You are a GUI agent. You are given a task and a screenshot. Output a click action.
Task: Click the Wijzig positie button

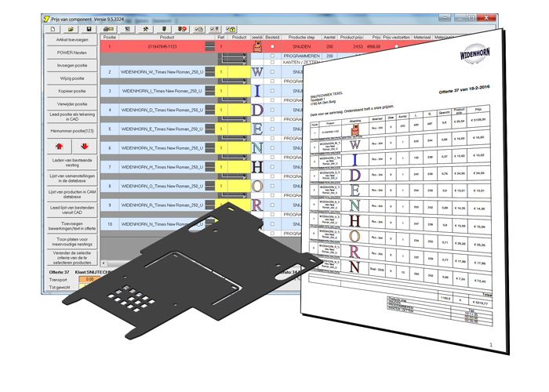(x=72, y=78)
